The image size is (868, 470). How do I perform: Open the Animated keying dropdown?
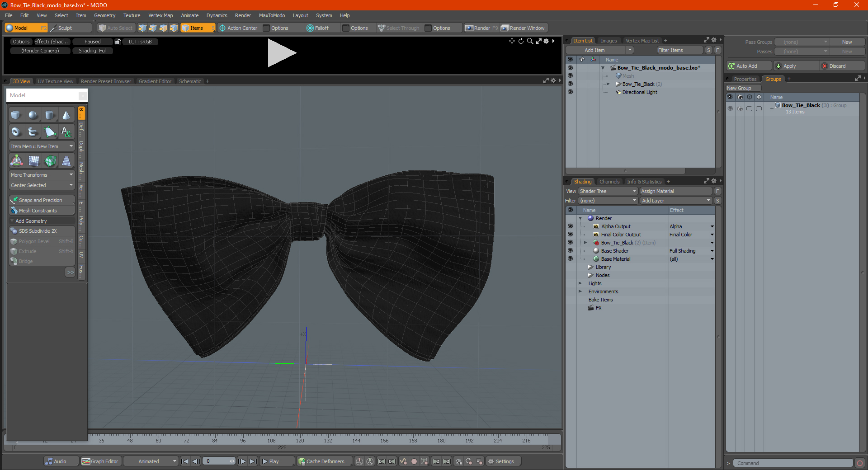click(151, 461)
